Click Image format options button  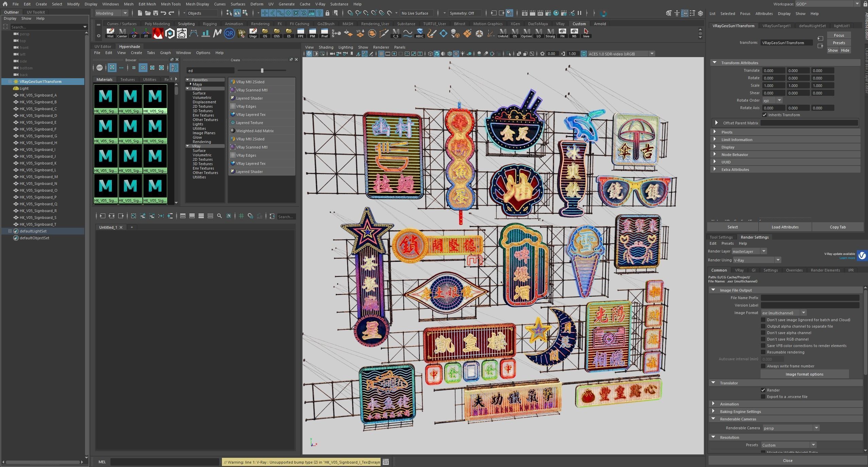[804, 374]
